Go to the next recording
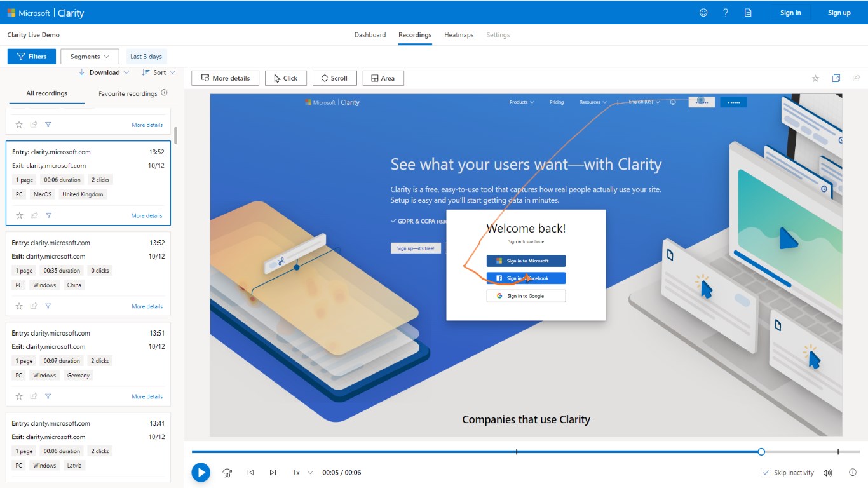Viewport: 868px width, 488px height. tap(273, 472)
